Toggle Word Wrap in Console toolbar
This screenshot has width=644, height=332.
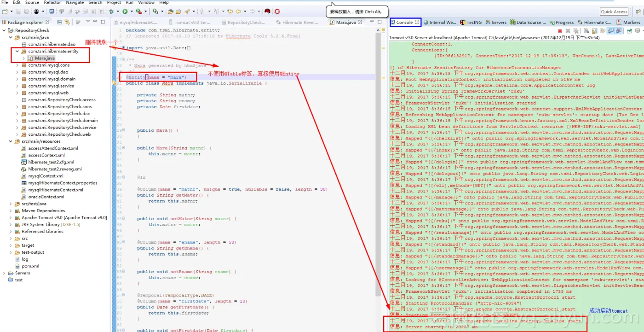pyautogui.click(x=602, y=31)
